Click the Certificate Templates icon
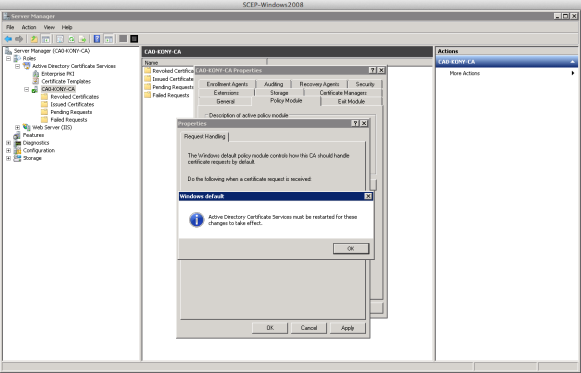 point(36,81)
